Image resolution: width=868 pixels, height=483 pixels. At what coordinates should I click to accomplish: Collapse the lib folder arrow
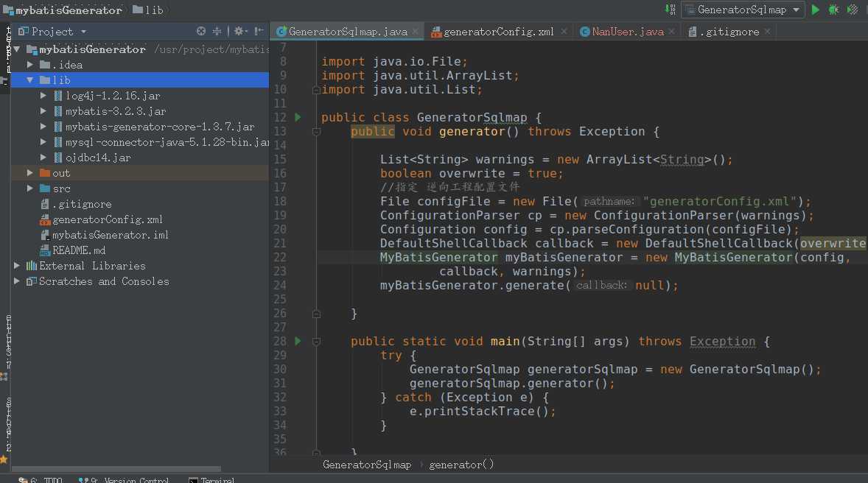click(30, 80)
